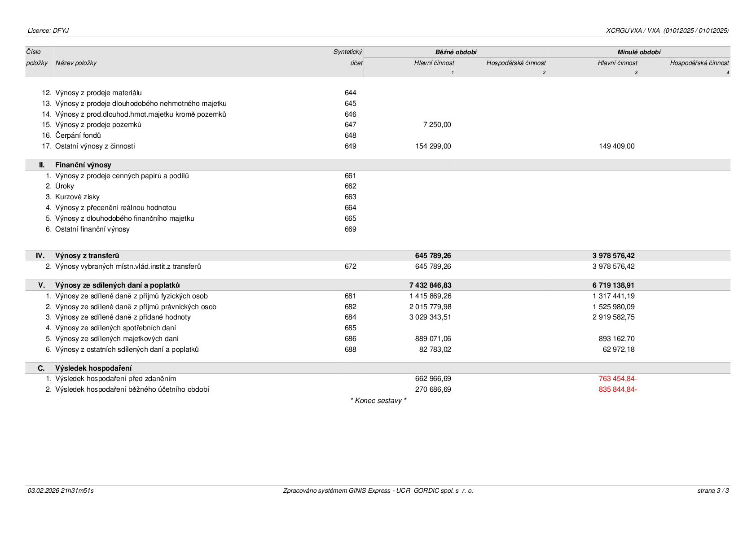Click the value 7 250,00 for pozemků

437,125
